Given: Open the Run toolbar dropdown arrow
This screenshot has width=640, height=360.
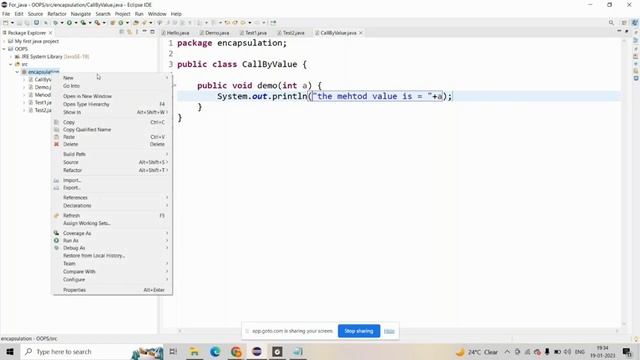Looking at the screenshot, I should 76,23.
